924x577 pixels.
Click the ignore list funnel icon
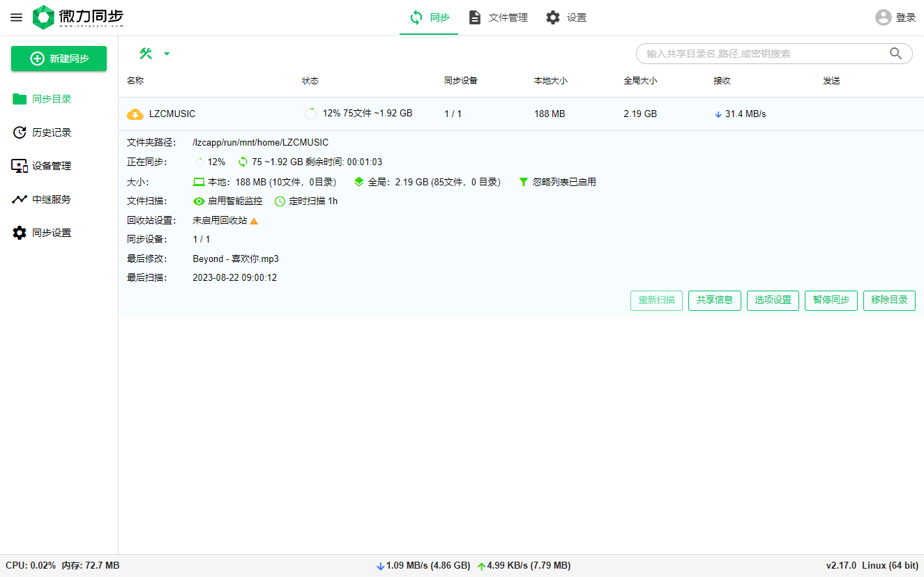[x=524, y=182]
